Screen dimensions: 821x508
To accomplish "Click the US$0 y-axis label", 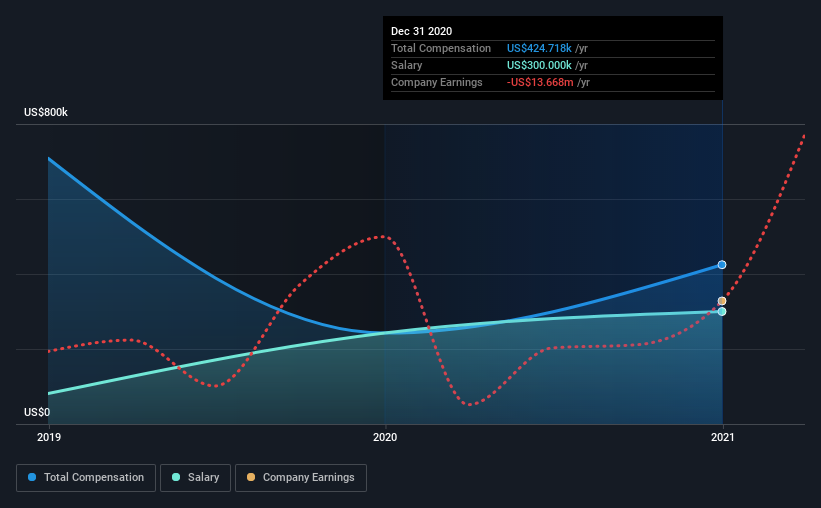I will tap(37, 412).
